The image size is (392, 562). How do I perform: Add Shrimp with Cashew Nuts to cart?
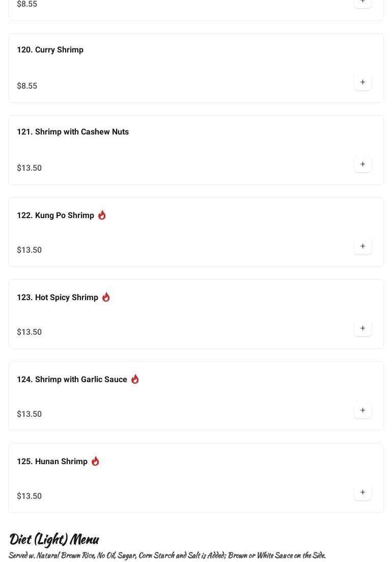pos(362,165)
